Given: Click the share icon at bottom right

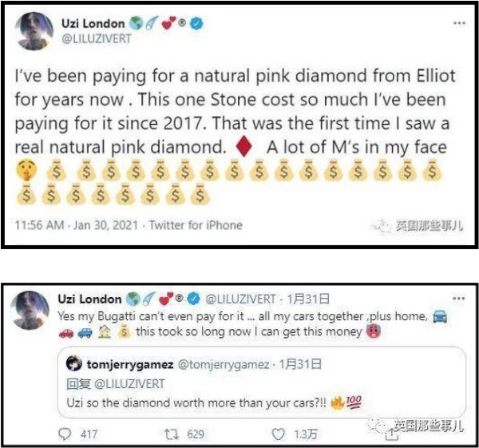Looking at the screenshot, I should pos(391,434).
